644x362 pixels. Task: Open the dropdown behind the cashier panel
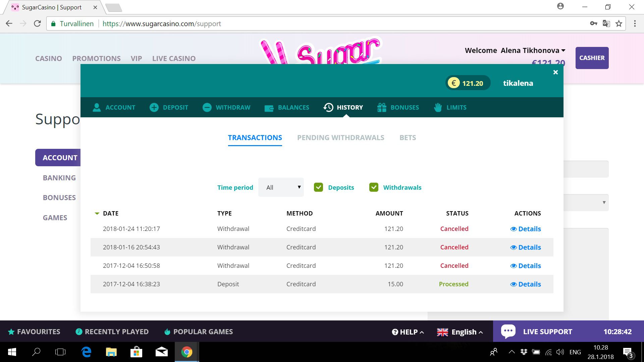tap(586, 202)
